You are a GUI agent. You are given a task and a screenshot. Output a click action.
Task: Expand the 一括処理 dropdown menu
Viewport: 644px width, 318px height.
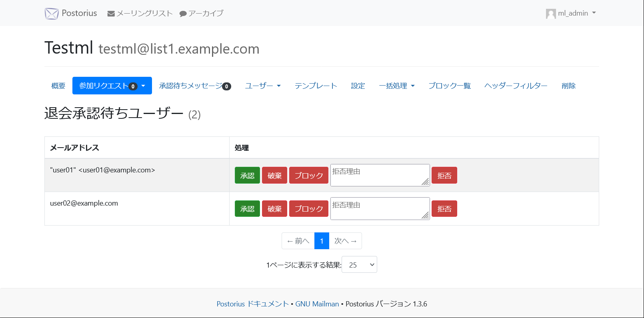tap(397, 86)
